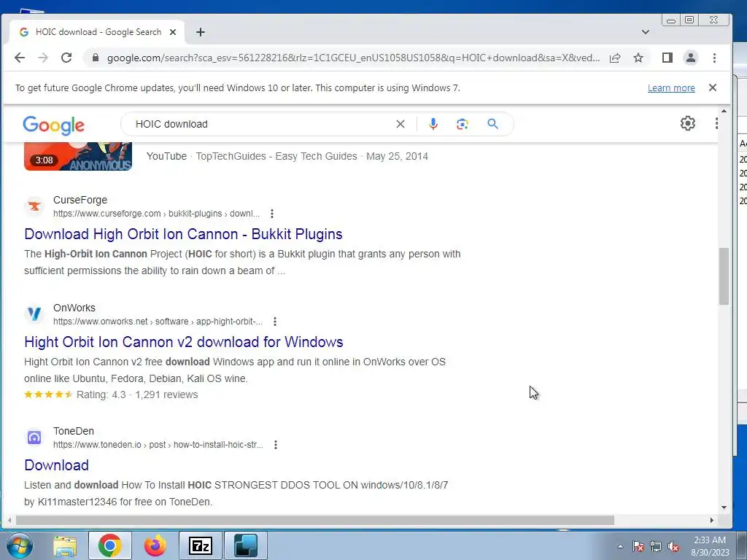Open CurseForge result options menu
The height and width of the screenshot is (560, 747).
[x=271, y=214]
